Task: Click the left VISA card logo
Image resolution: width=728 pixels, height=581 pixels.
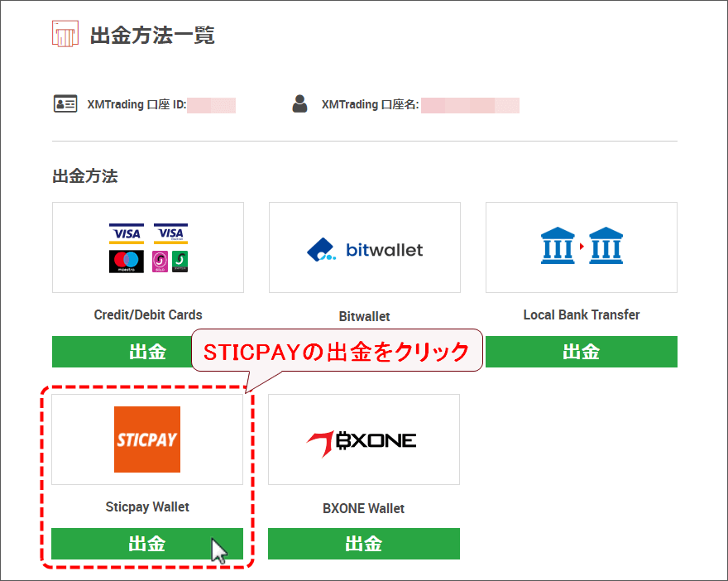Action: click(x=127, y=233)
